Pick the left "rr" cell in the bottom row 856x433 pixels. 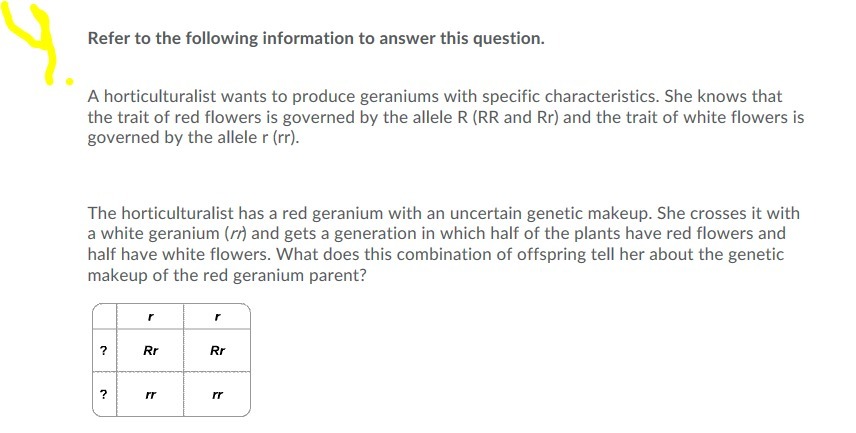[x=150, y=396]
